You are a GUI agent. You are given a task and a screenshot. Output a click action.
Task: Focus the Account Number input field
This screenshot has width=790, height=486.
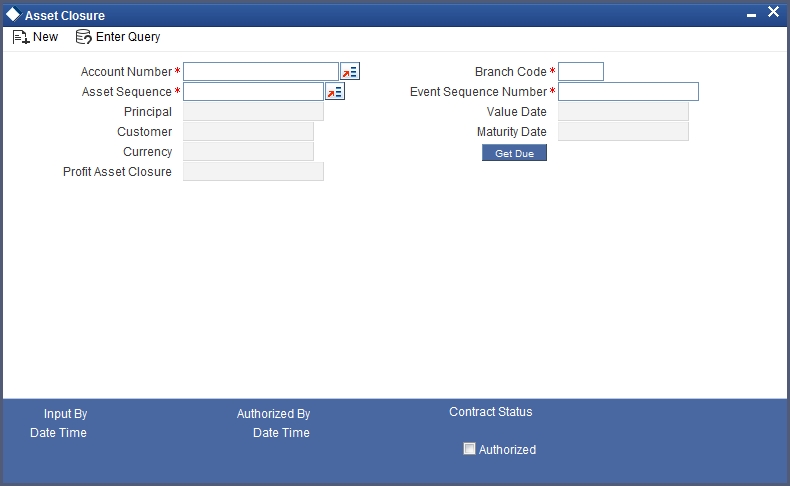261,72
